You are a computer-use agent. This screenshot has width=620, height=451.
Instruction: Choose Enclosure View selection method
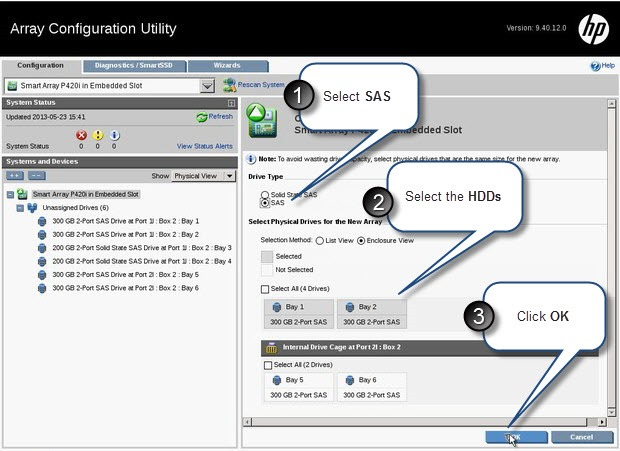click(x=361, y=241)
